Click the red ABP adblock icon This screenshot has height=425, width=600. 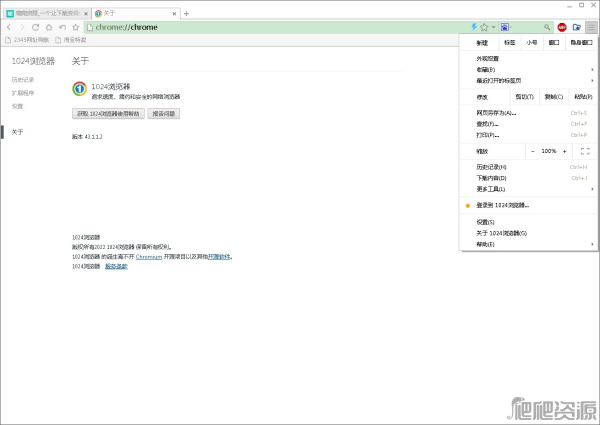[x=562, y=27]
